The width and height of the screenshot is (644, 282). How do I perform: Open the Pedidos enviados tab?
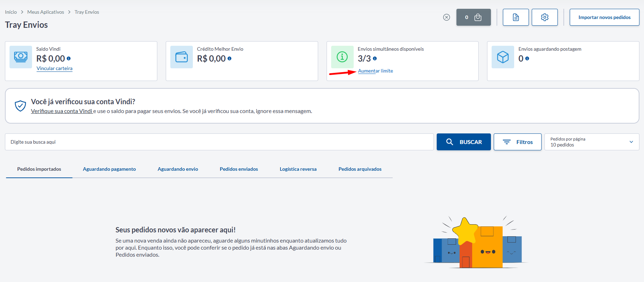pos(239,169)
